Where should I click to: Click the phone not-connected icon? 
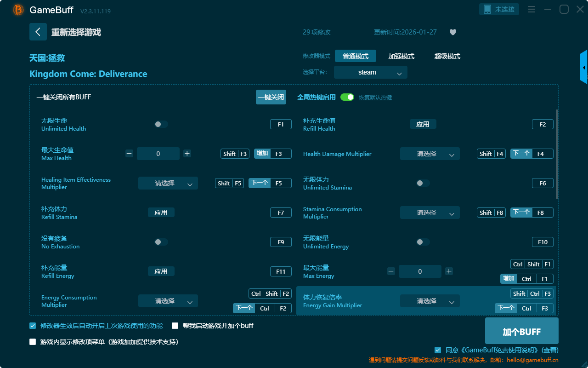[487, 9]
